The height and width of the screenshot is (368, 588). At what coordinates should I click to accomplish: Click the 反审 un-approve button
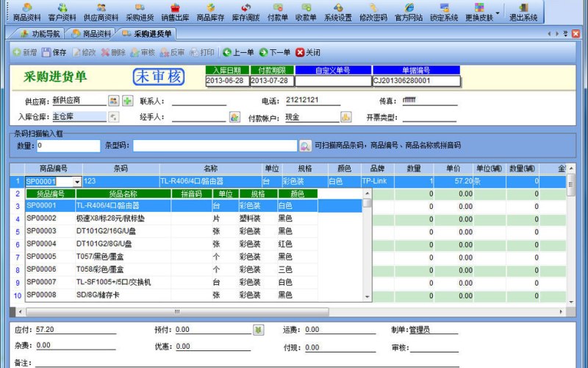[172, 52]
